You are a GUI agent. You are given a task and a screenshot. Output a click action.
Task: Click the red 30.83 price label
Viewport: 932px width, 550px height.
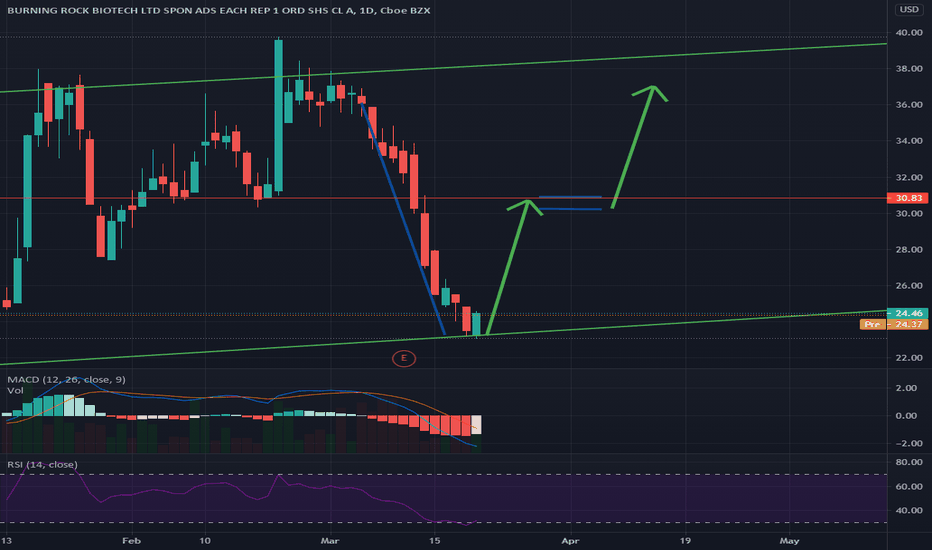[x=908, y=198]
